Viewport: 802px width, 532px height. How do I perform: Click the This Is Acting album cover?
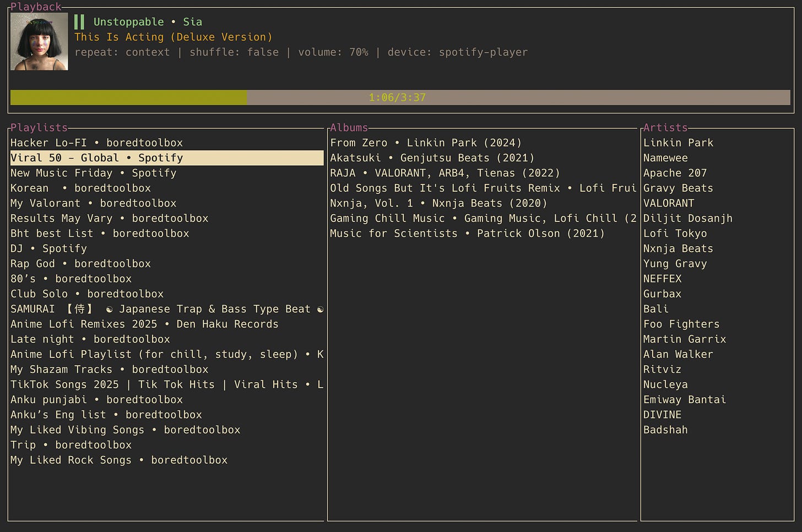[x=39, y=41]
